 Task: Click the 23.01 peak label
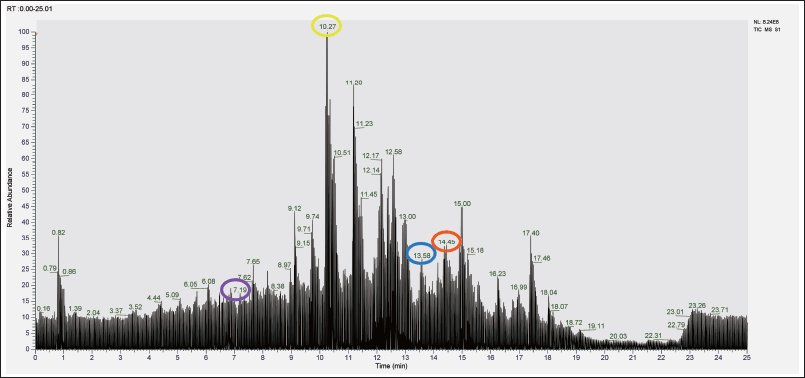(x=675, y=312)
